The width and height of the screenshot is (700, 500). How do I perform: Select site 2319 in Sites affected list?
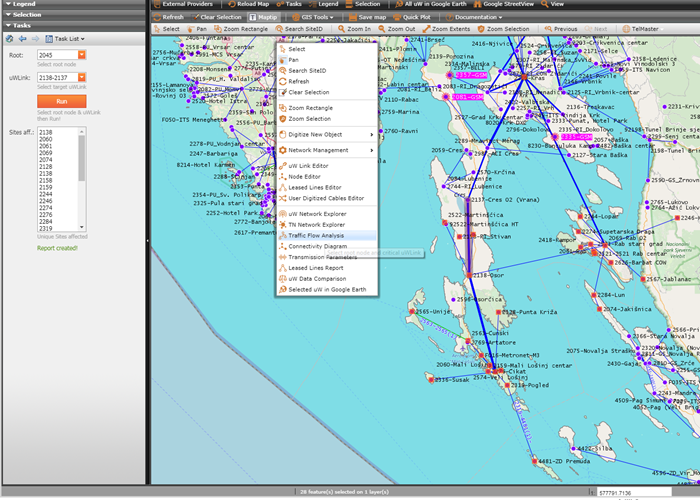(46, 228)
